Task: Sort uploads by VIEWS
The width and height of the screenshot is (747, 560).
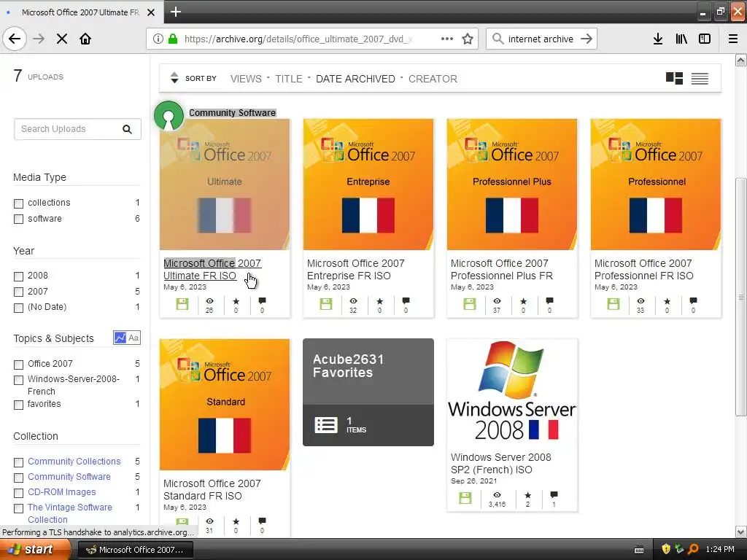Action: pyautogui.click(x=246, y=79)
